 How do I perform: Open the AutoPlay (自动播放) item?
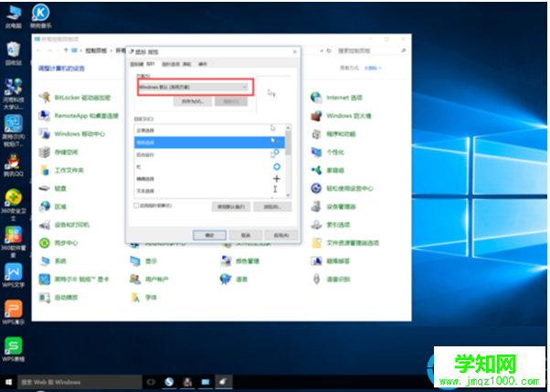(x=58, y=298)
